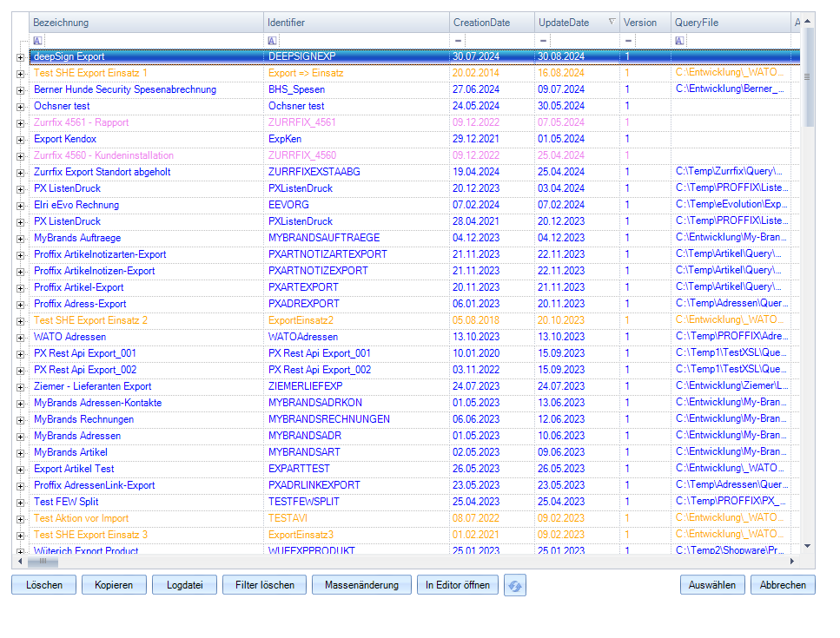The height and width of the screenshot is (638, 840).
Task: Expand the Berner Hunde Security Spesenabrechnung row
Action: [x=20, y=90]
